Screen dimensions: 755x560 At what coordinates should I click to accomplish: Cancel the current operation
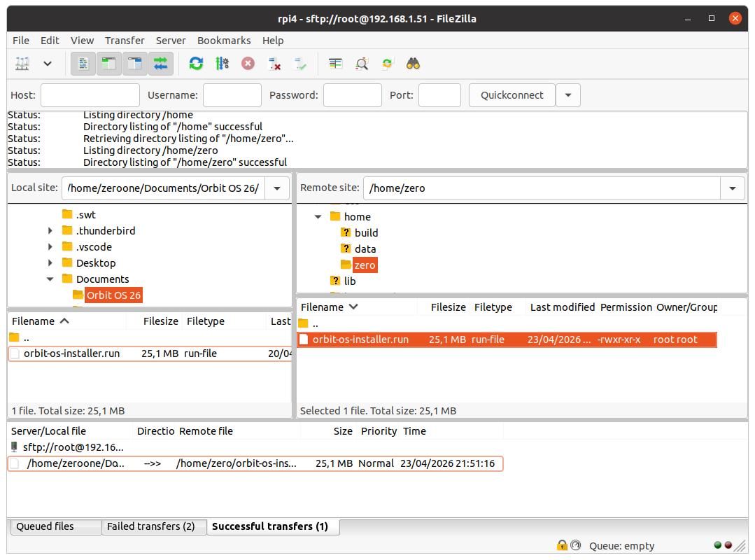(x=247, y=64)
